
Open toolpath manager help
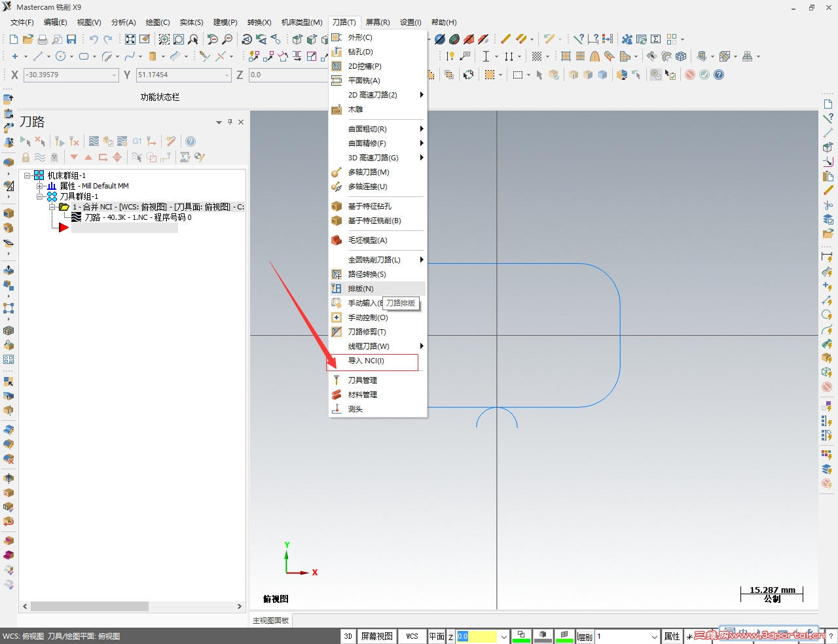(191, 141)
